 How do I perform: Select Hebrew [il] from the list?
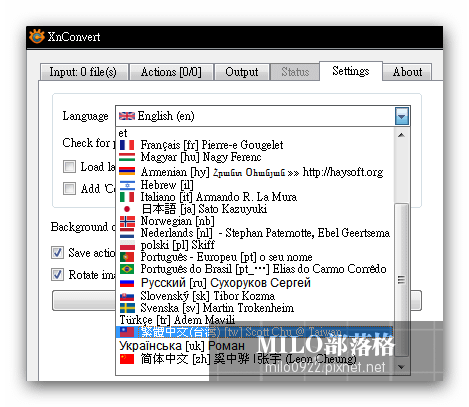tap(255, 185)
